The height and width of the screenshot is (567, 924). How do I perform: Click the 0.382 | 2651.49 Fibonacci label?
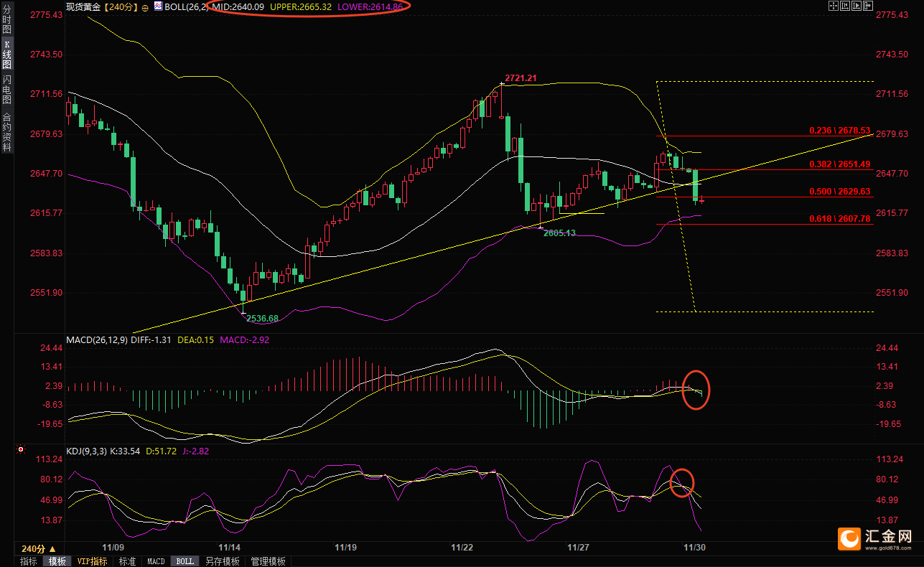point(839,164)
